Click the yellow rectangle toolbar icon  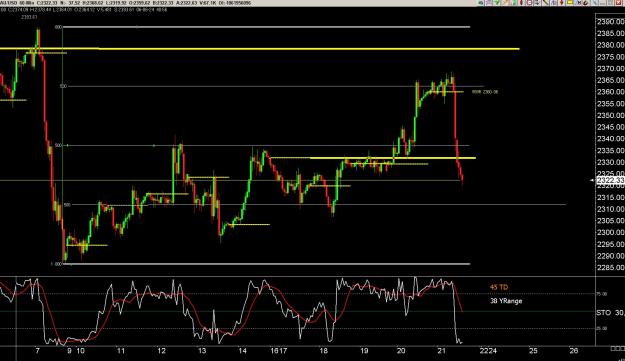point(570,3)
